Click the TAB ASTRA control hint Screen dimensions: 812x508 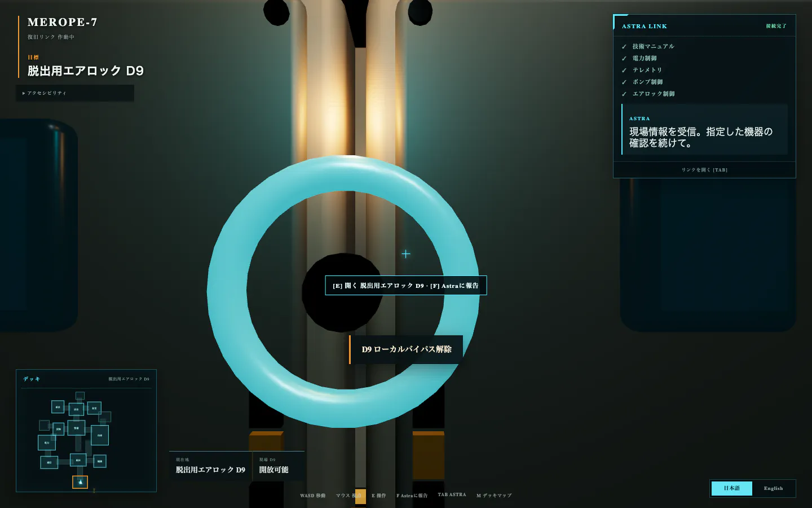tap(452, 494)
